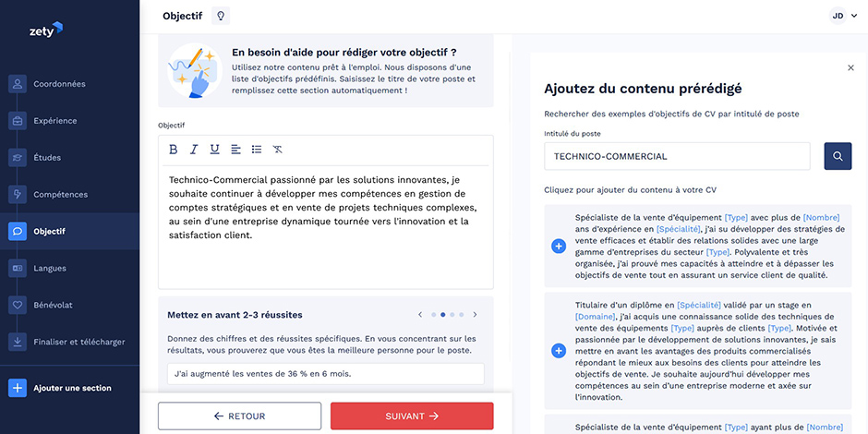Toggle underline formatting

coord(215,150)
